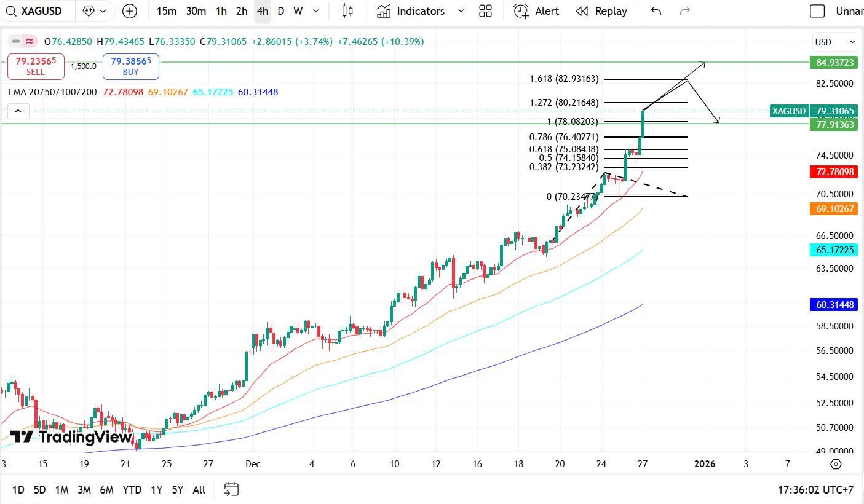Click the compare or add symbol plus icon
The image size is (864, 504).
pos(130,11)
